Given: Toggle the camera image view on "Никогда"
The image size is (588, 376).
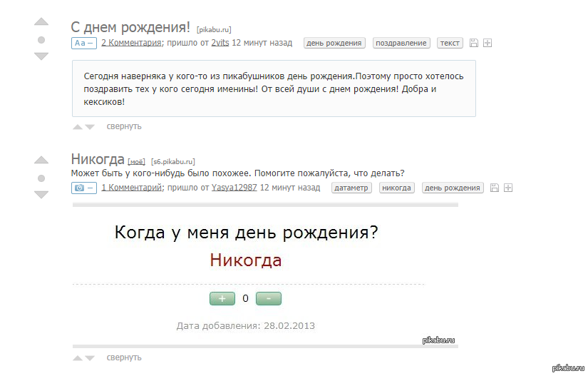Looking at the screenshot, I should click(83, 188).
